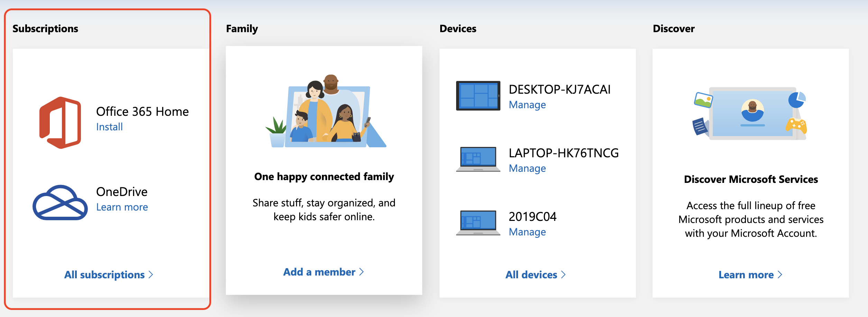This screenshot has height=317, width=868.
Task: Click the Subscriptions section heading
Action: point(45,29)
